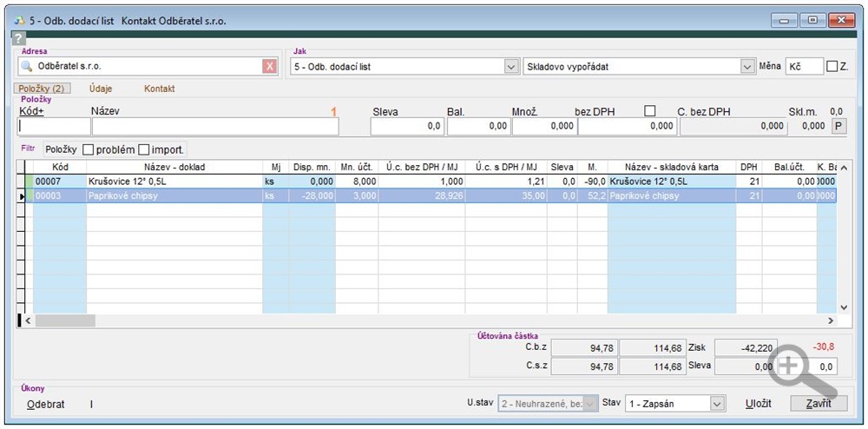868x429 pixels.
Task: Expand the Skladovo vypořádat dropdown
Action: pos(747,66)
